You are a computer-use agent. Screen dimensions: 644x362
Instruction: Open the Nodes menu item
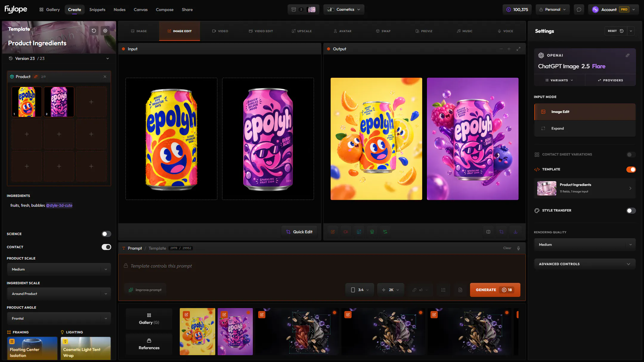(x=119, y=10)
